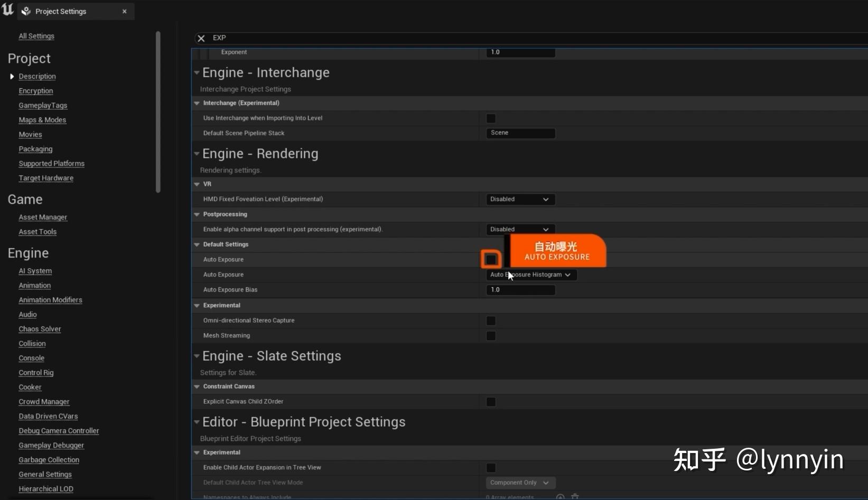The image size is (868, 500).
Task: Close the Project Settings tab
Action: tap(125, 11)
